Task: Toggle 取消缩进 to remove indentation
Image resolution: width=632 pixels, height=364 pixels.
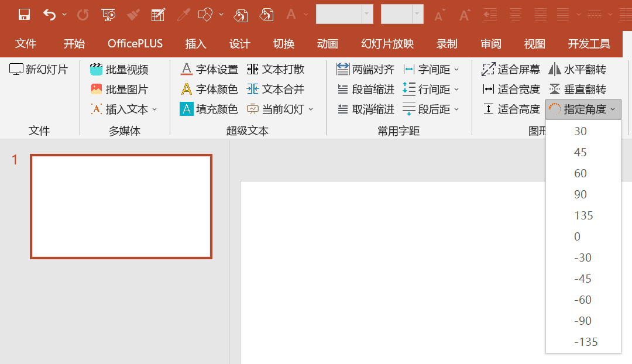Action: [366, 109]
